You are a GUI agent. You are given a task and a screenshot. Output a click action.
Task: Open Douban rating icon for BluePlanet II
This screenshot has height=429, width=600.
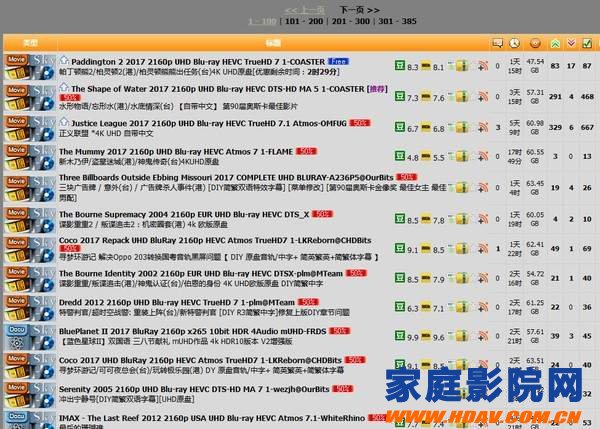tap(400, 336)
